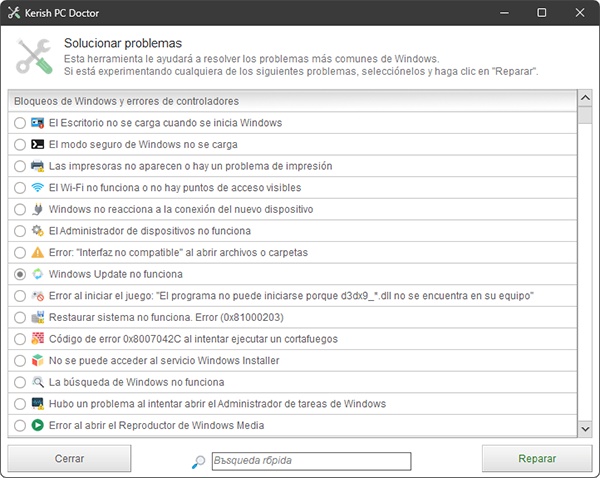This screenshot has width=600, height=478.
Task: Close the Kerish PC Doctor window
Action: pyautogui.click(x=580, y=13)
